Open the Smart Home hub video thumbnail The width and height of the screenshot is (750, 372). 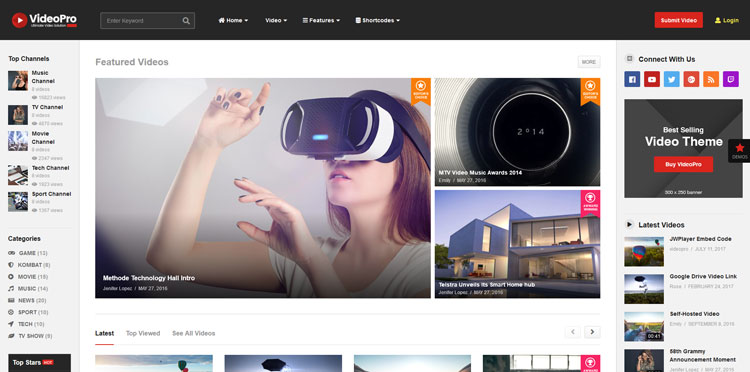tap(517, 244)
